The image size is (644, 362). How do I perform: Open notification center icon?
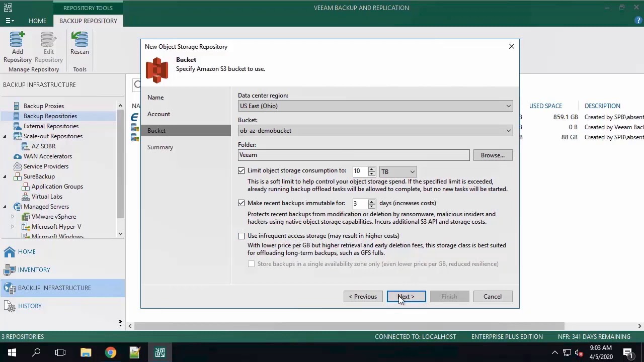click(628, 352)
